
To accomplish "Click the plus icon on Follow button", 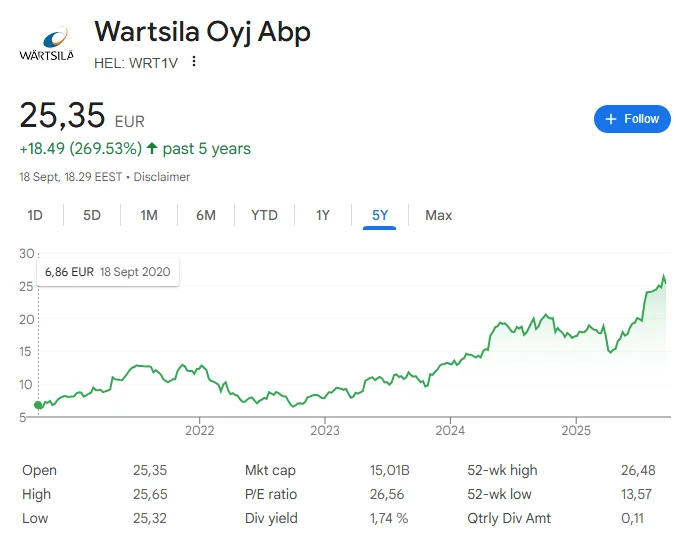I will pyautogui.click(x=610, y=119).
